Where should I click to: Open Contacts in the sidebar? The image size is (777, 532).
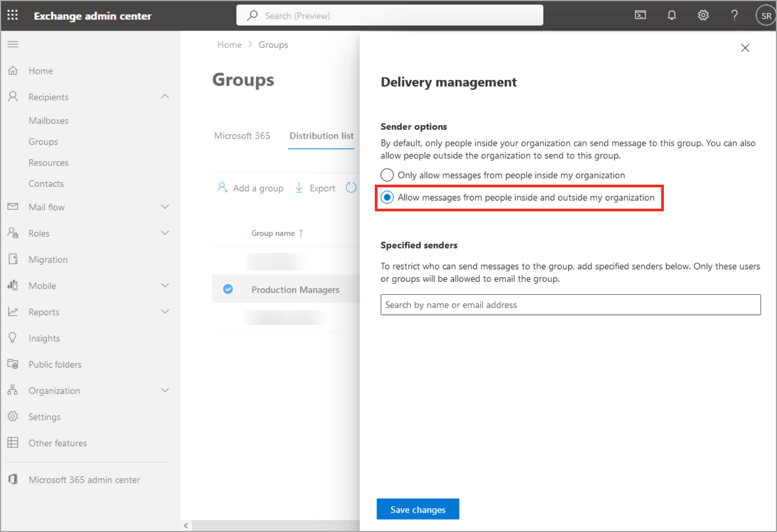(46, 184)
